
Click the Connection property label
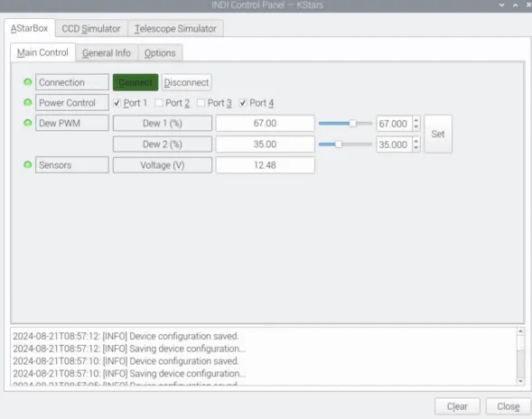pos(72,82)
